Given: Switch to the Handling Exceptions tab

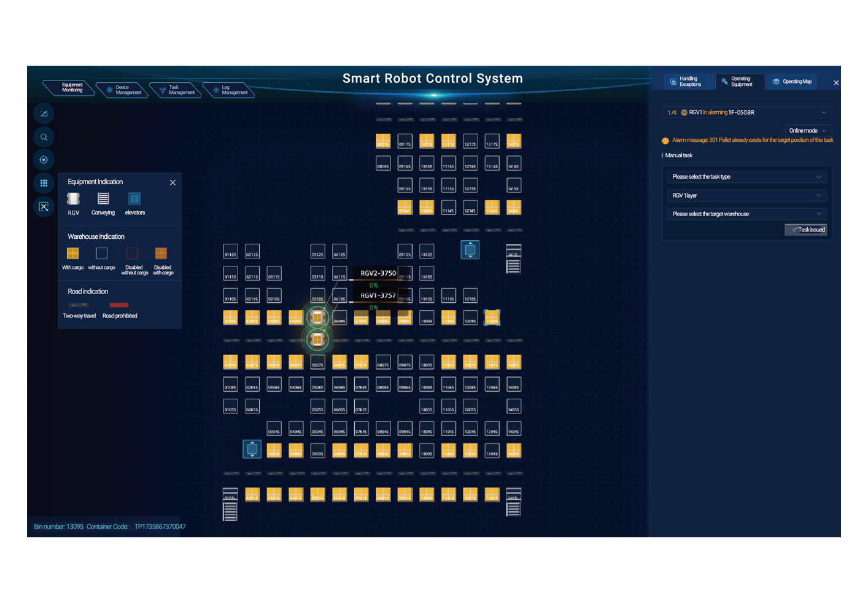Looking at the screenshot, I should (689, 82).
